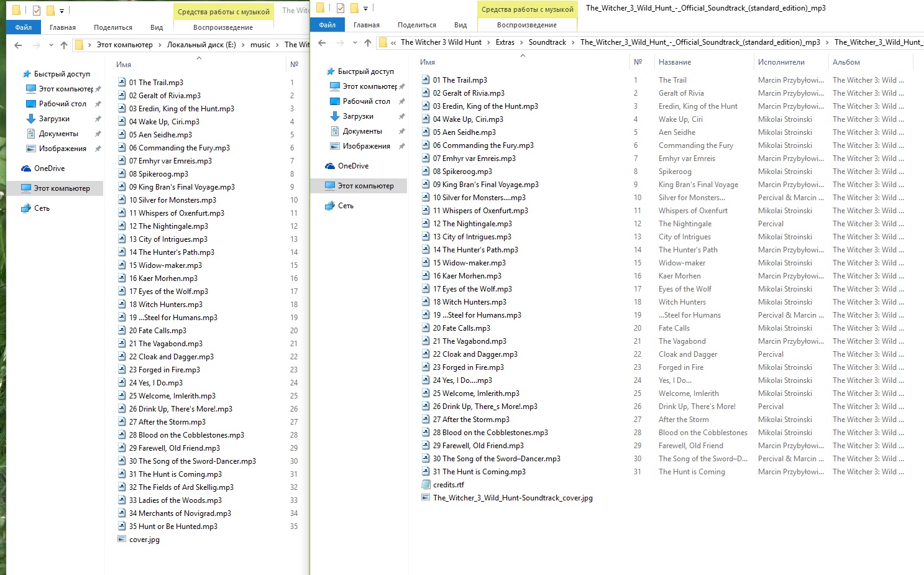The image size is (924, 575).
Task: Navigate to music breadcrumb in left address bar
Action: tap(260, 45)
